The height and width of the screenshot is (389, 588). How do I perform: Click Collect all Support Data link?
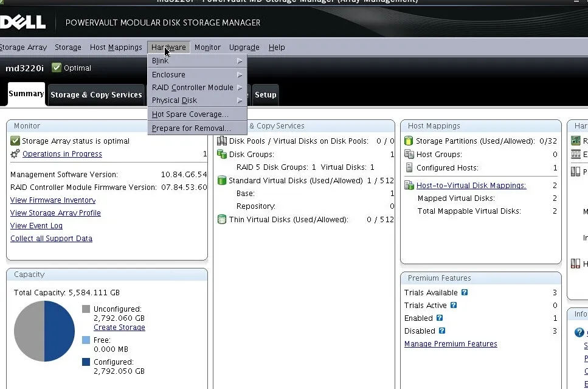[51, 239]
